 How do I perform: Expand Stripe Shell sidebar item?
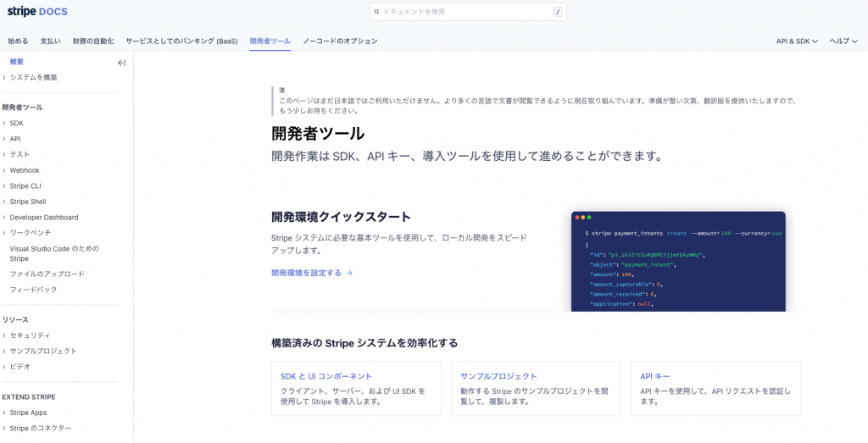pos(25,202)
